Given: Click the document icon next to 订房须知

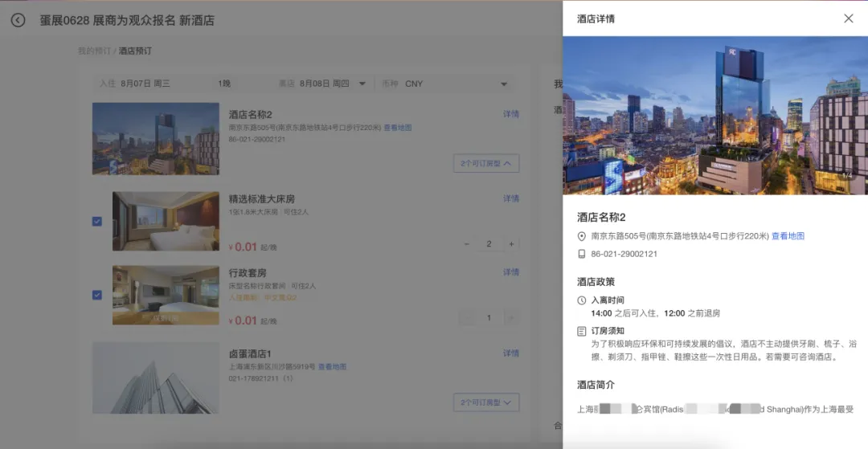Looking at the screenshot, I should (582, 331).
